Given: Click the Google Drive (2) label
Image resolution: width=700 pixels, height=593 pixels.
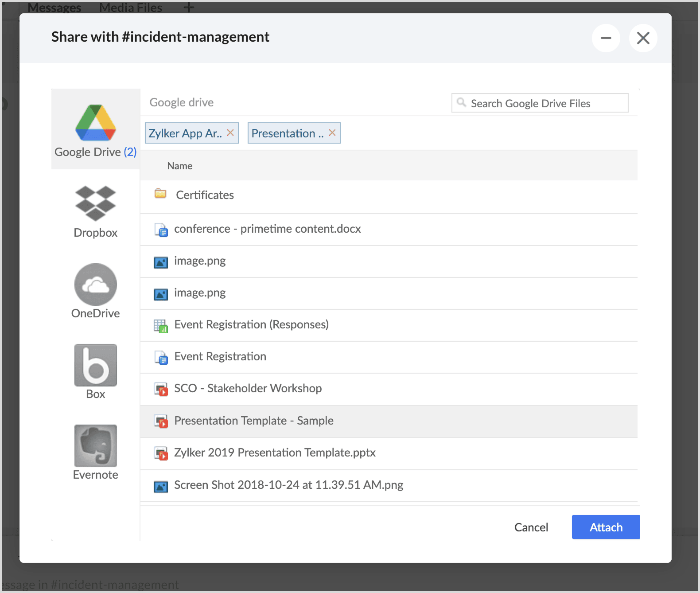Looking at the screenshot, I should (x=96, y=152).
